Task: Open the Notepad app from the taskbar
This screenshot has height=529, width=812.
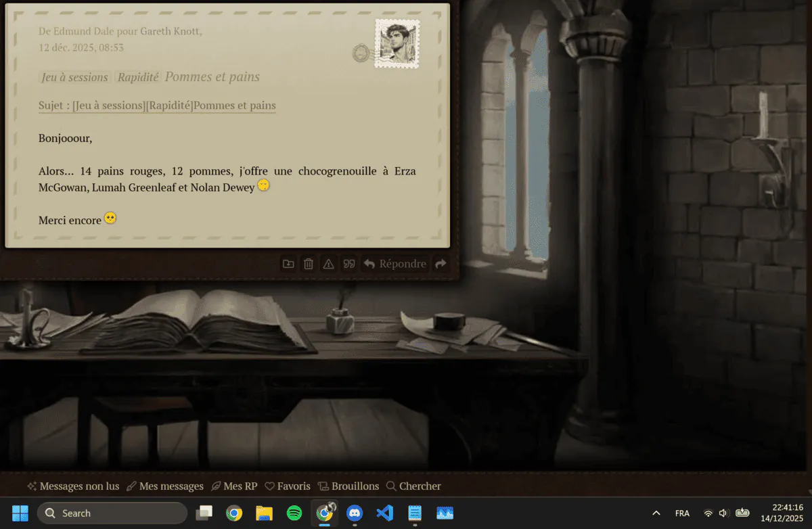Action: pyautogui.click(x=415, y=513)
